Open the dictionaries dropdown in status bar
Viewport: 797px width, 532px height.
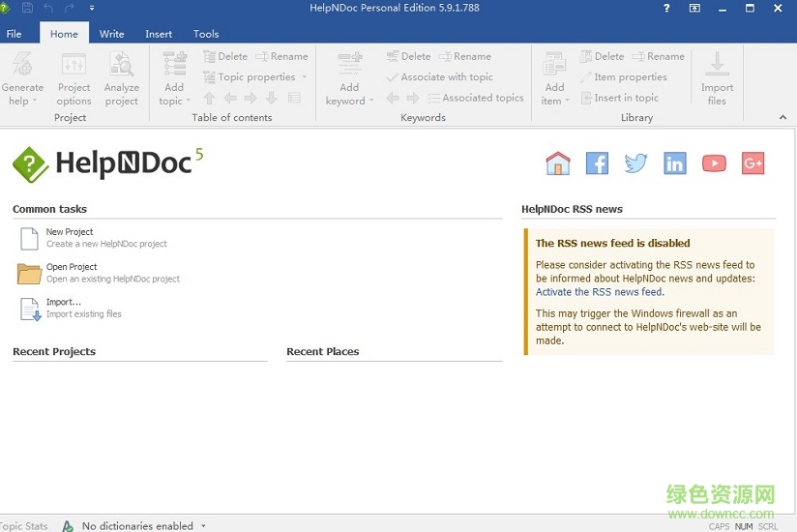203,526
